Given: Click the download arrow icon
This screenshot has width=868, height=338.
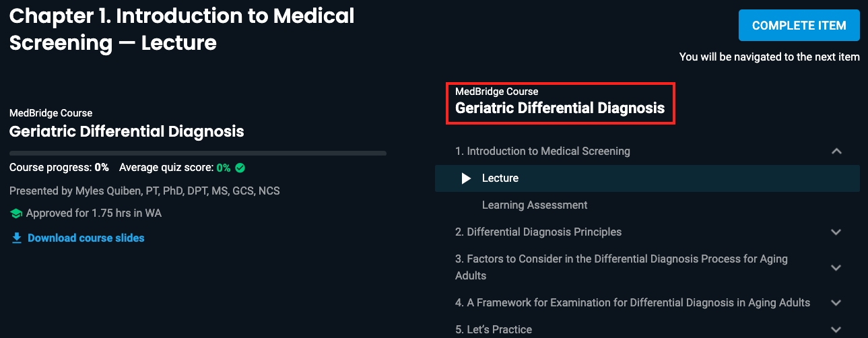Looking at the screenshot, I should [x=17, y=238].
